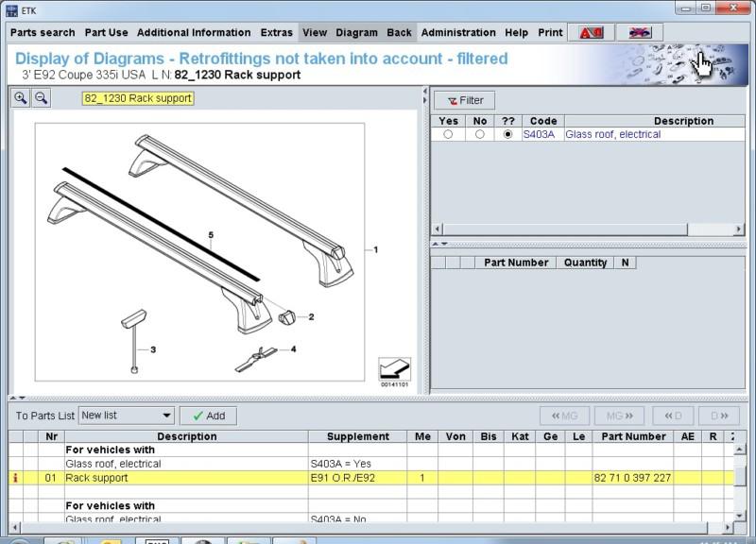Click the red info icon on row 01
The height and width of the screenshot is (544, 756).
[15, 478]
